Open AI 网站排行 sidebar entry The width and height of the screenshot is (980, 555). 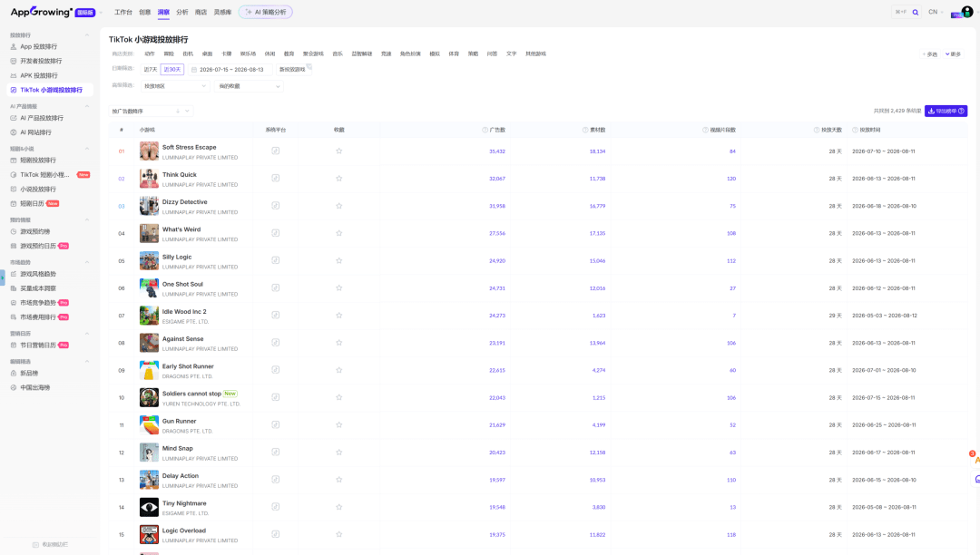coord(35,132)
